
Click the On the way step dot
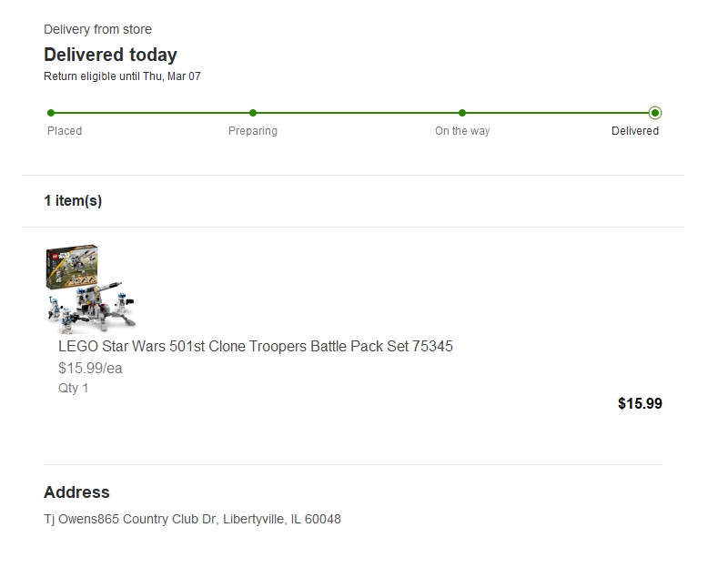(462, 113)
